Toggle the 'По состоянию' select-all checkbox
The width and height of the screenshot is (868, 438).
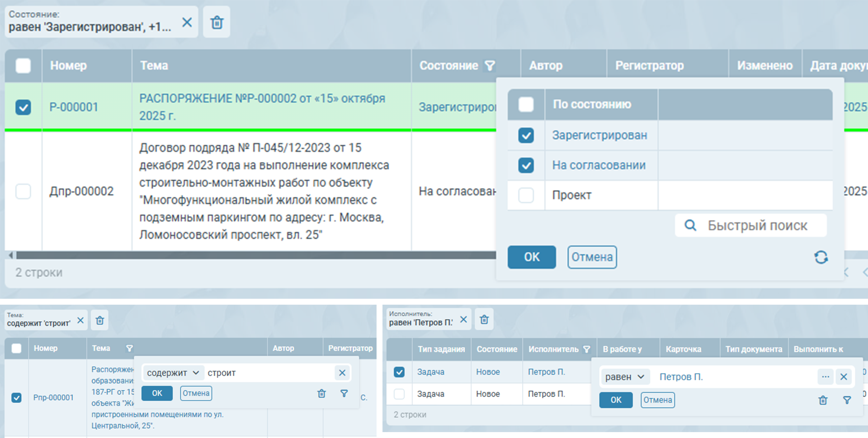pyautogui.click(x=526, y=104)
